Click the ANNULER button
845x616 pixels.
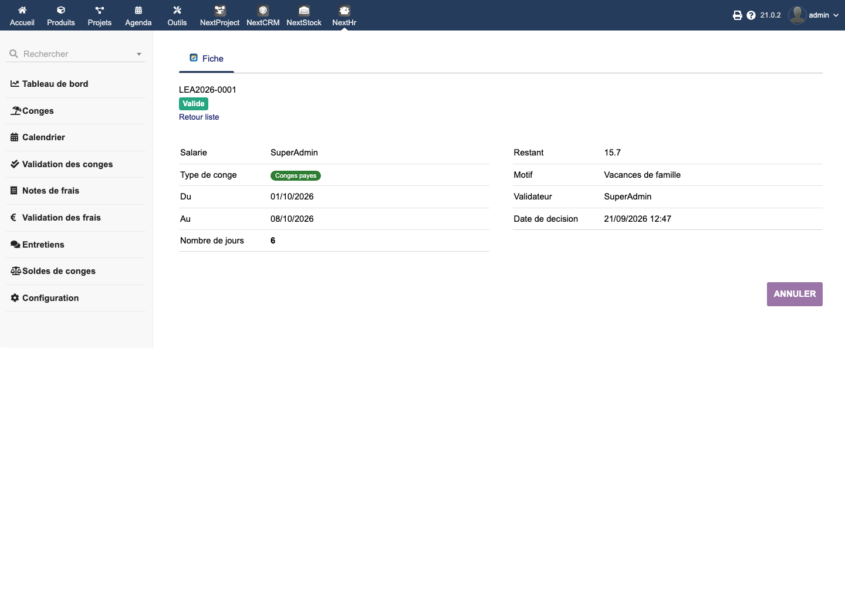pyautogui.click(x=795, y=294)
